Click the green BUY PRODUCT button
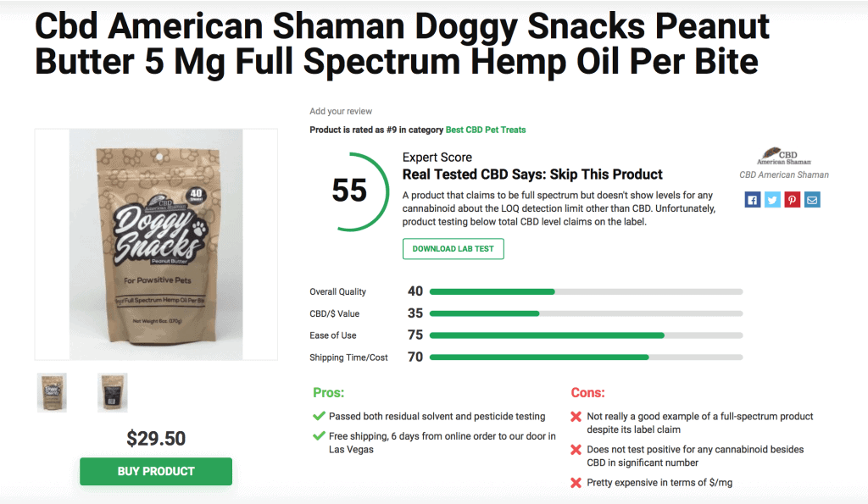868x504 pixels. (156, 471)
